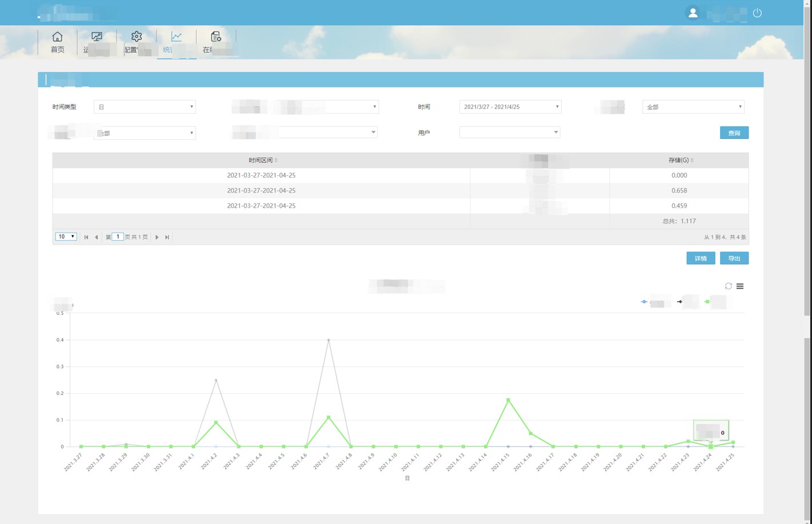Go to last table page

click(x=167, y=237)
